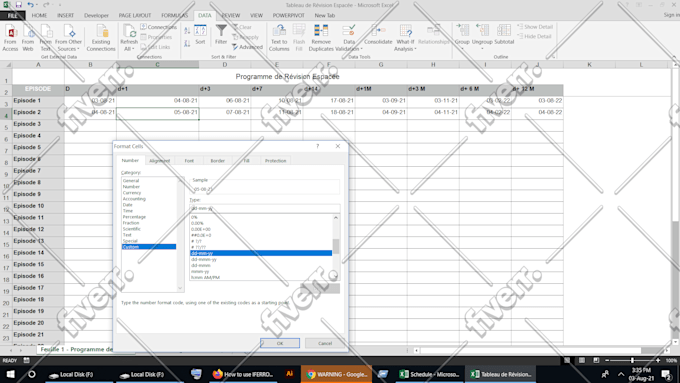This screenshot has width=680, height=383.
Task: Switch to HOME ribbon tab
Action: click(39, 16)
